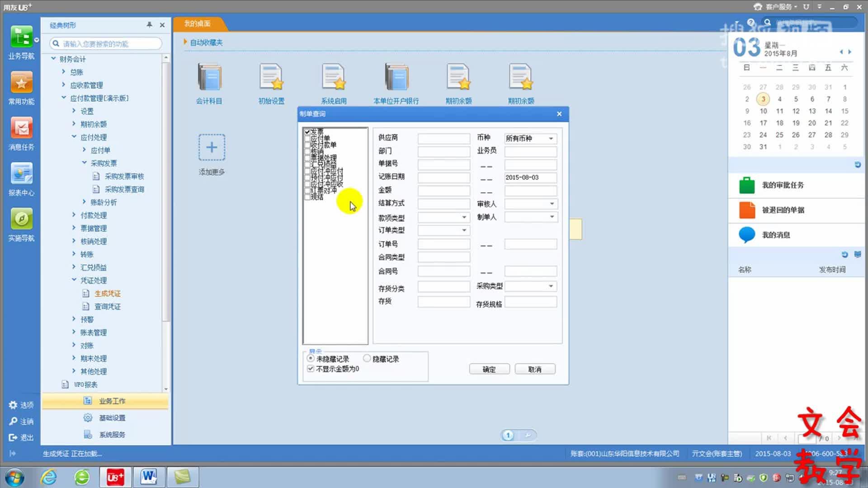The width and height of the screenshot is (868, 488).
Task: Open Word from the taskbar
Action: [x=149, y=477]
